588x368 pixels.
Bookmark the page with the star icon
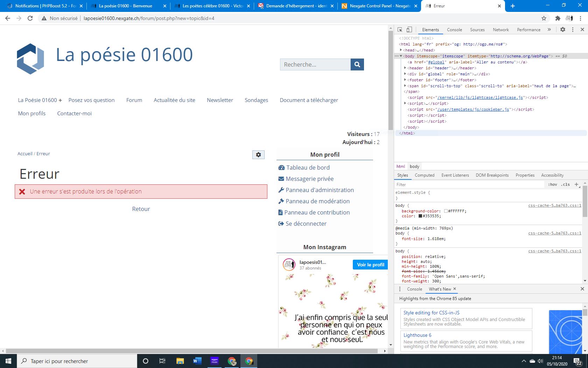[543, 18]
